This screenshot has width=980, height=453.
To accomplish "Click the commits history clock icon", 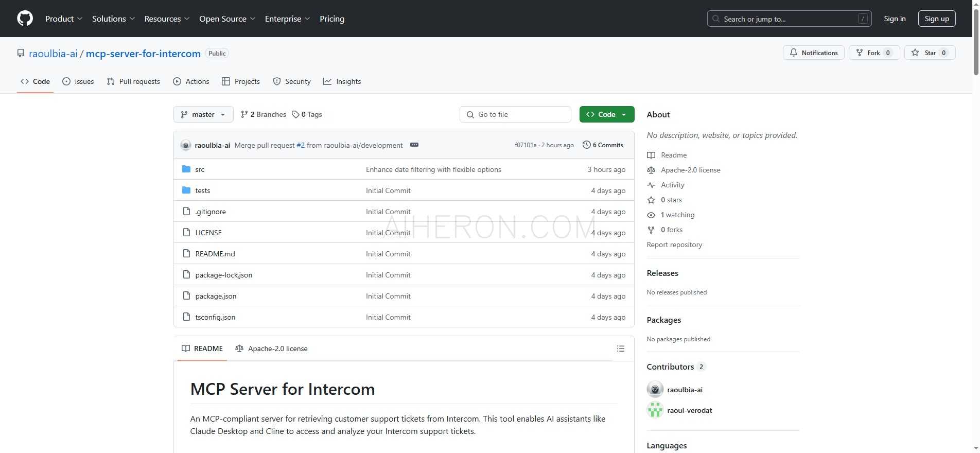I will pos(586,145).
